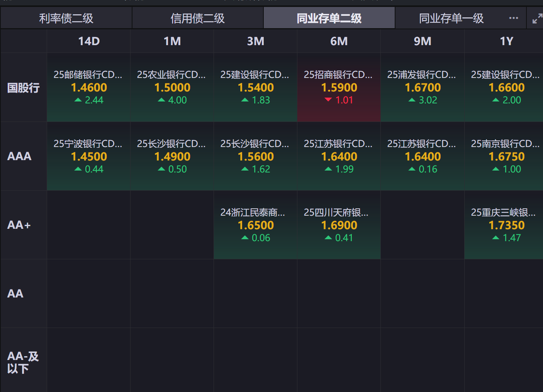This screenshot has height=392, width=543.
Task: Click the 1M column header
Action: 172,41
